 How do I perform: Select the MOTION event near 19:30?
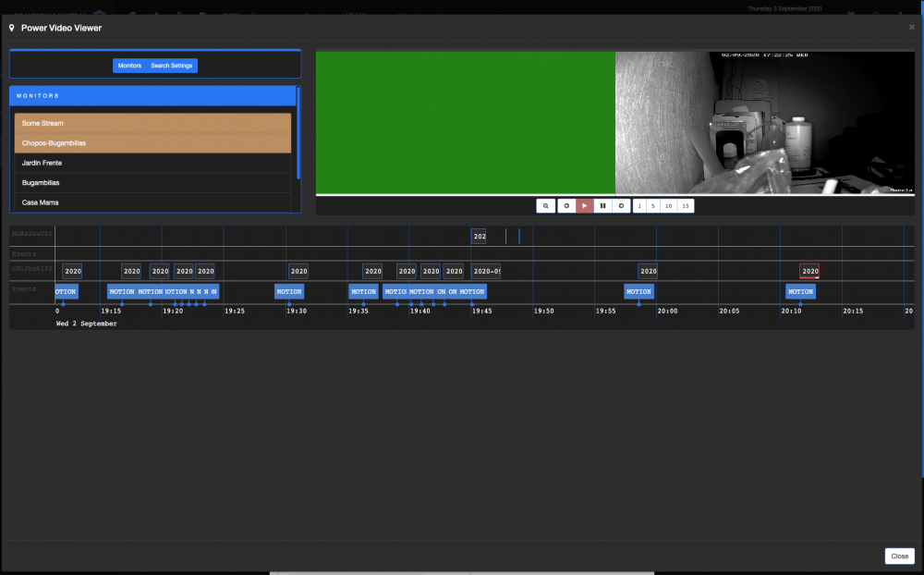(x=289, y=292)
